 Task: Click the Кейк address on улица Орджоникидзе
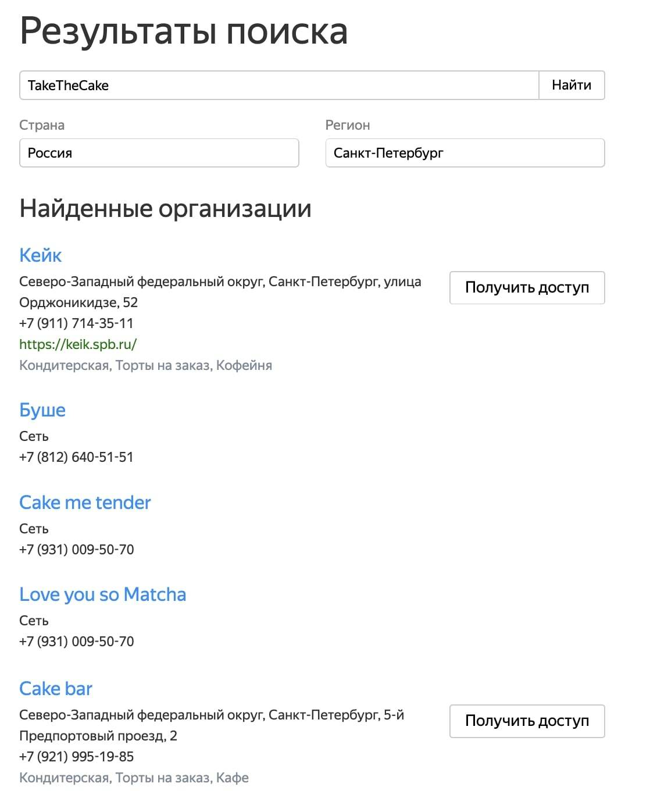[220, 292]
